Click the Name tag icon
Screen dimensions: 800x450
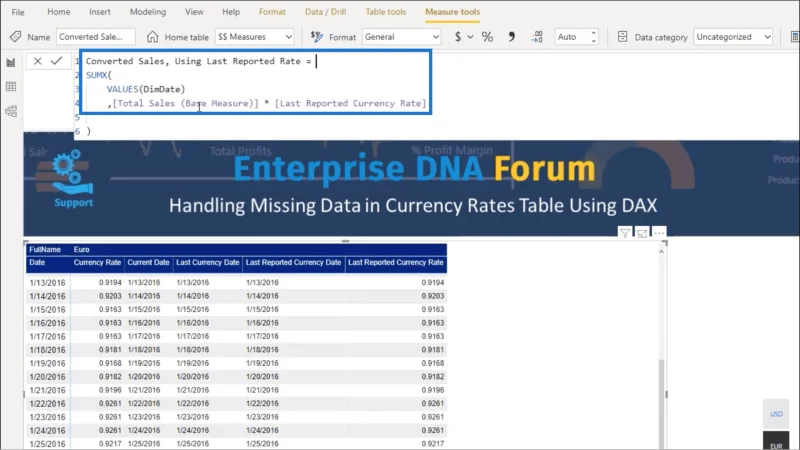[x=15, y=37]
